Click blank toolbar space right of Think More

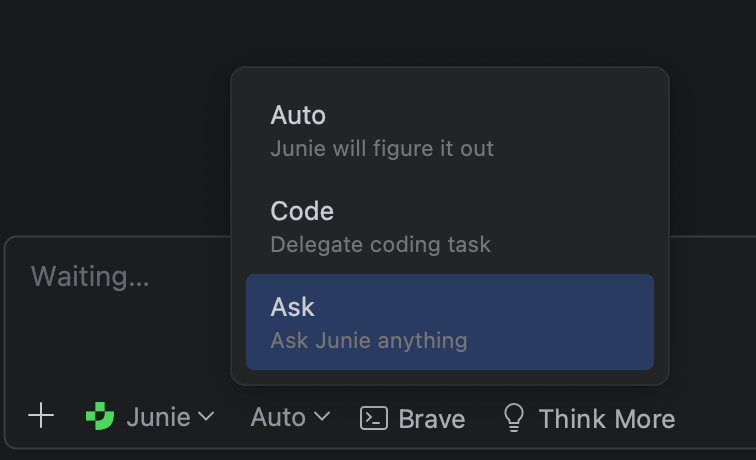pyautogui.click(x=715, y=418)
